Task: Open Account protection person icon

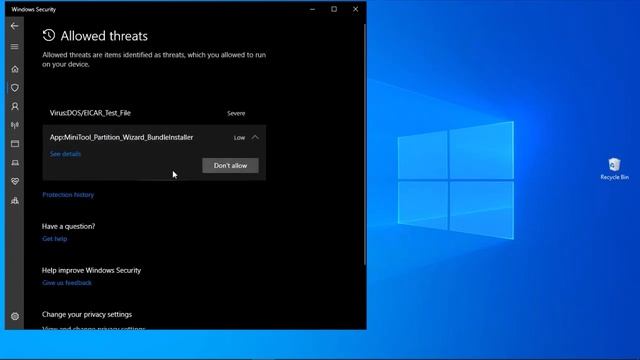Action: click(x=15, y=107)
